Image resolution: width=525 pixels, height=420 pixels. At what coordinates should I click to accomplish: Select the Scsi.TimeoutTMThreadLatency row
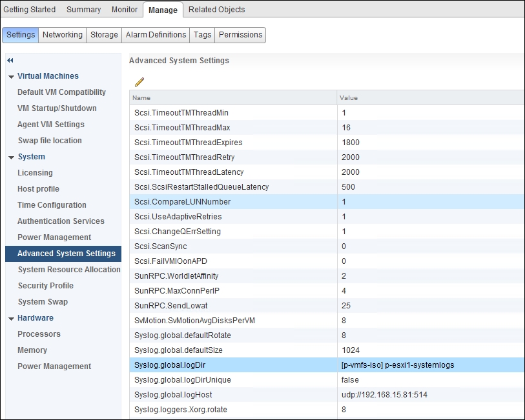point(327,172)
